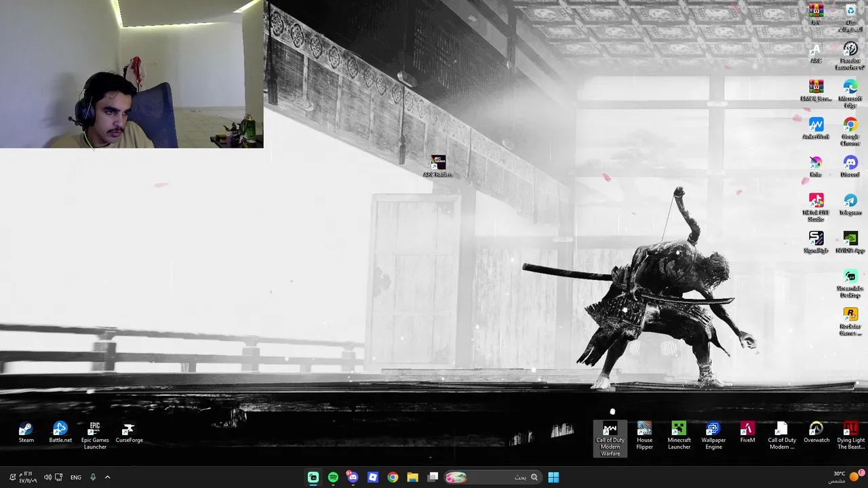Select Dying Light The Beast icon

coord(850,436)
